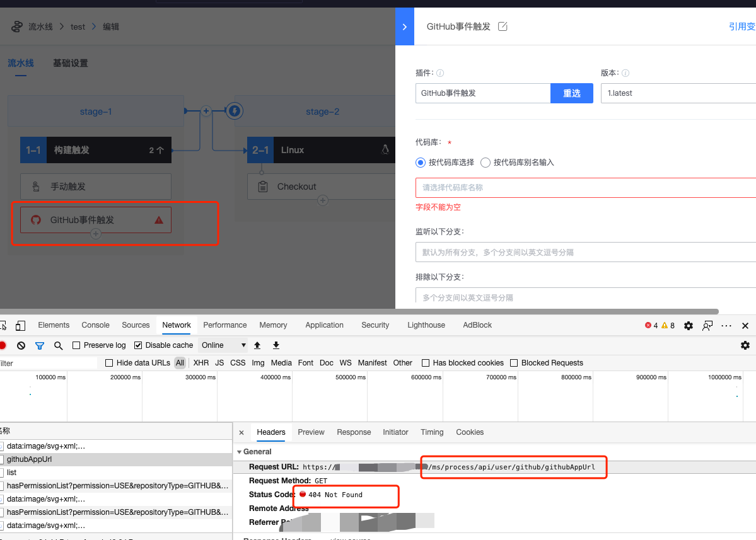This screenshot has width=756, height=540.
Task: Open the Response tab of request
Action: coord(354,432)
